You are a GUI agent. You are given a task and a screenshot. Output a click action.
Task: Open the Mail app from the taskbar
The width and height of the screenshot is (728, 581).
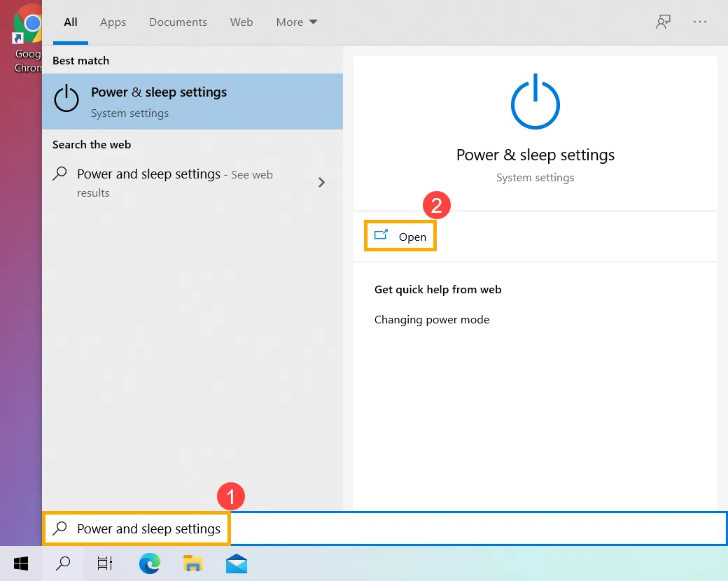coord(236,563)
